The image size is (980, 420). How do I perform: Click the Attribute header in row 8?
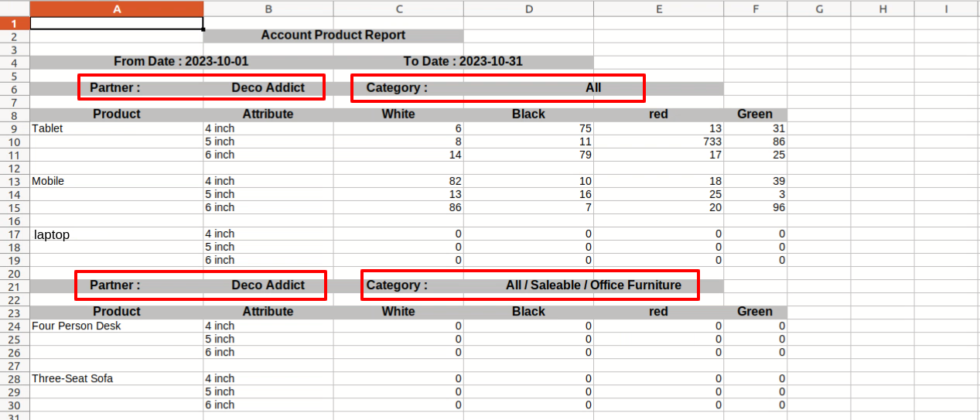pos(268,114)
